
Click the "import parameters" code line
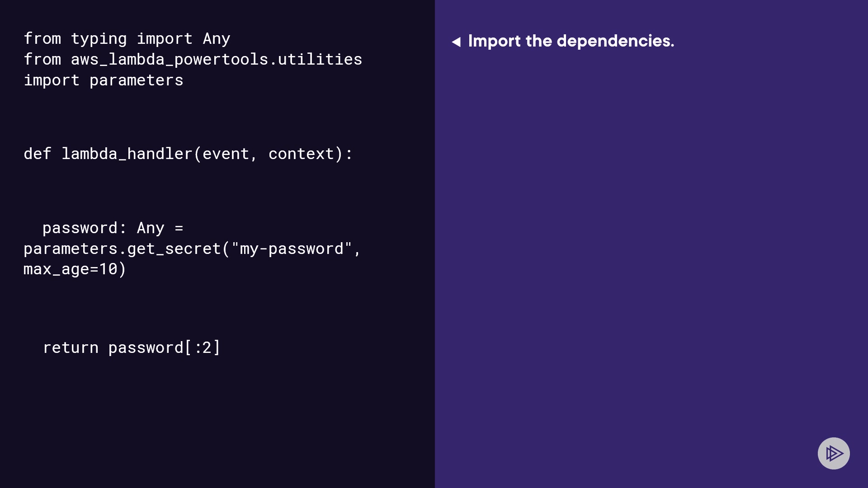tap(104, 80)
